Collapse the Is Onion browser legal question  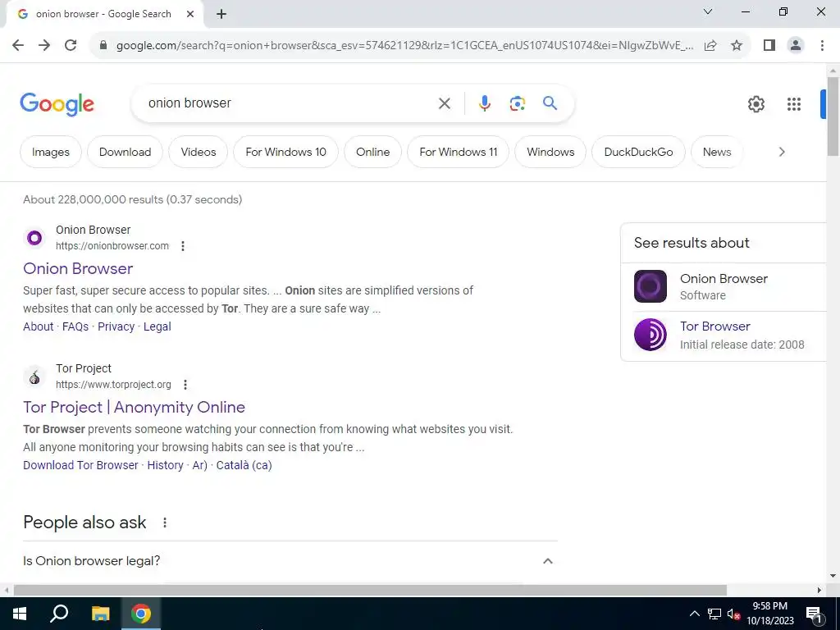(547, 561)
